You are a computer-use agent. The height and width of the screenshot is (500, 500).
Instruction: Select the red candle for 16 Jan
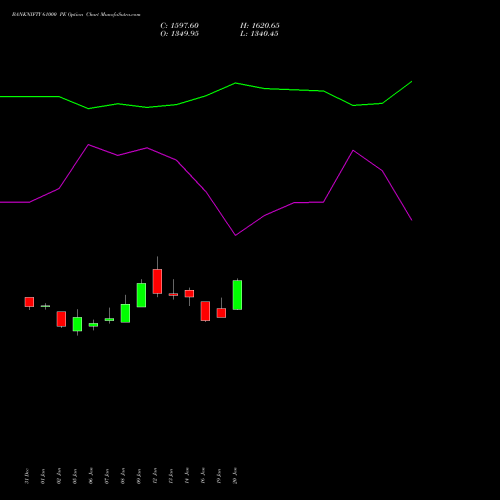(x=205, y=311)
